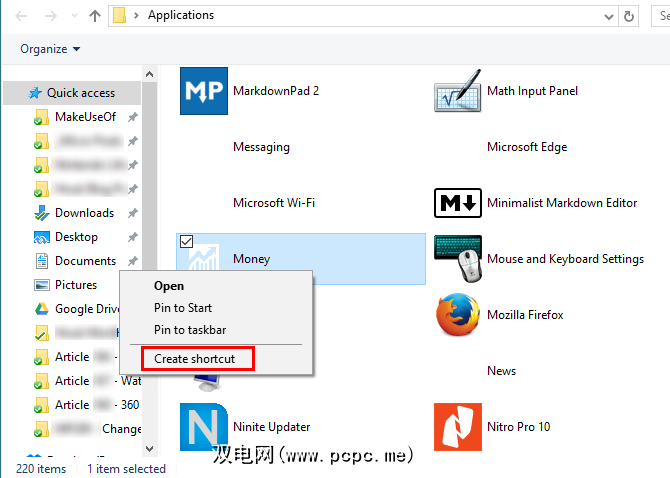Select the Messaging app entry
This screenshot has width=670, height=478.
pyautogui.click(x=261, y=147)
